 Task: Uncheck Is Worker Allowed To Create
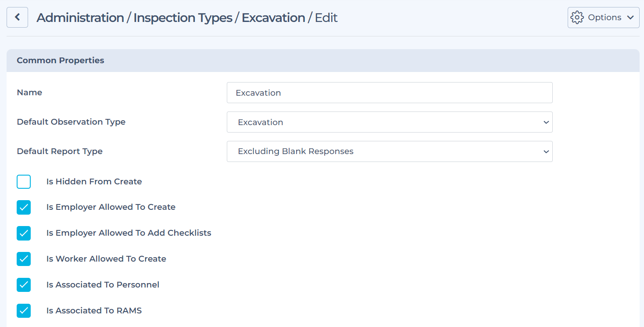(x=24, y=259)
